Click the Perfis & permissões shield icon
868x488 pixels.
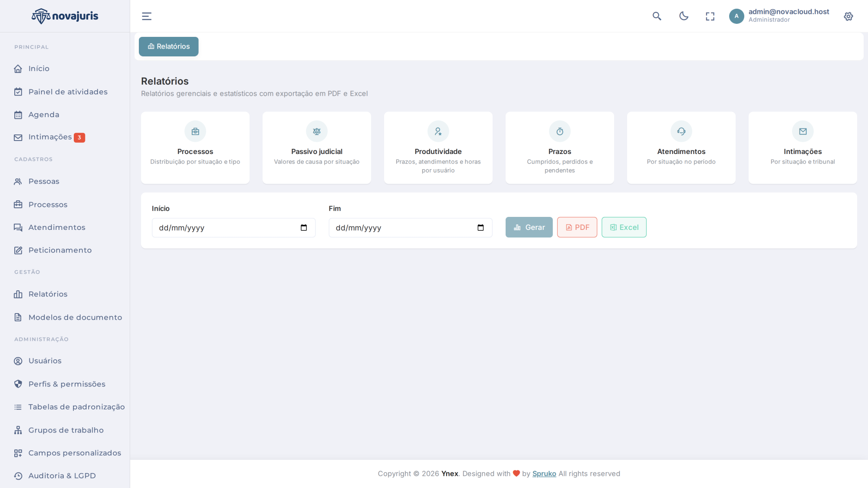point(18,384)
